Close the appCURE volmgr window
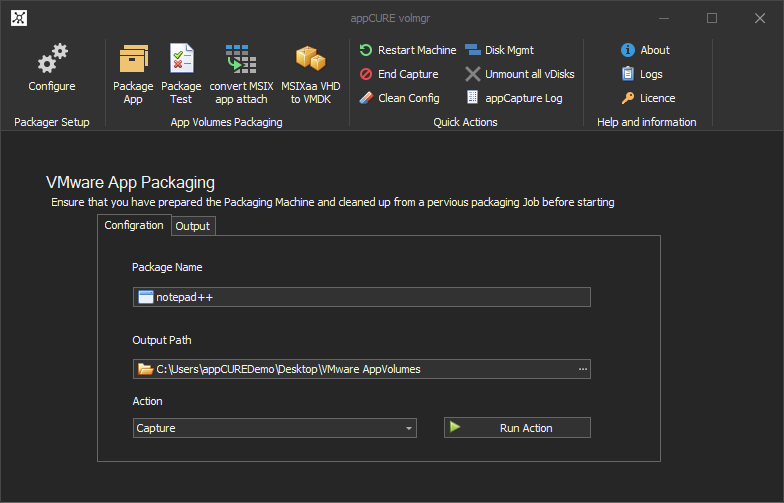The width and height of the screenshot is (784, 503). coord(760,18)
